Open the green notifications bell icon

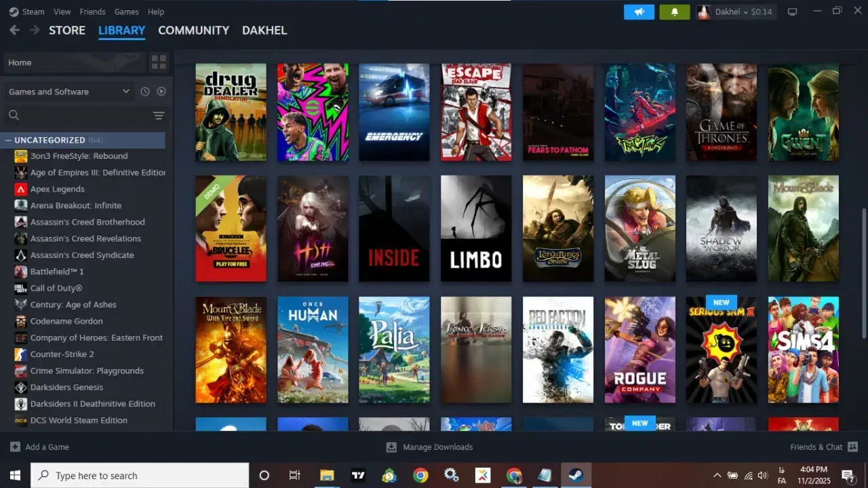pyautogui.click(x=674, y=12)
